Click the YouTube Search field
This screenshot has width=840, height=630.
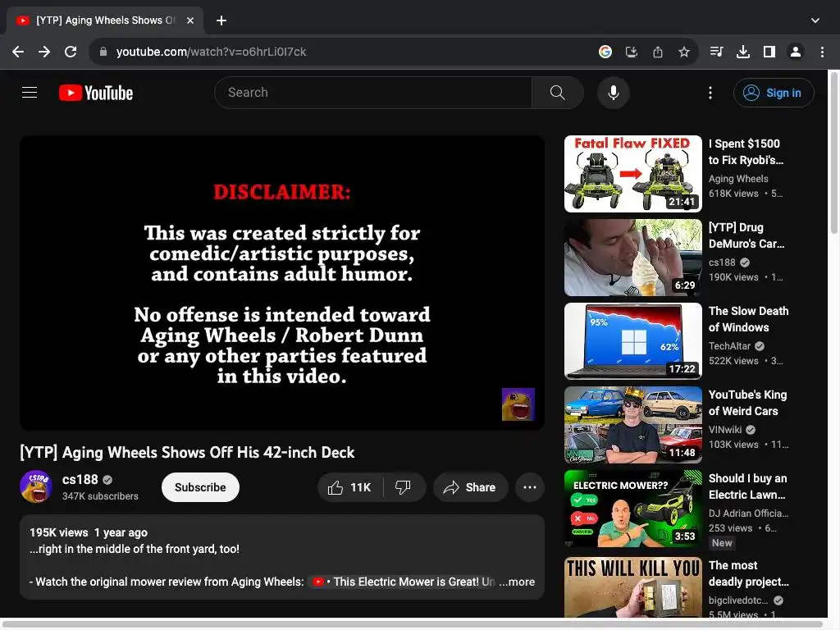pos(373,93)
